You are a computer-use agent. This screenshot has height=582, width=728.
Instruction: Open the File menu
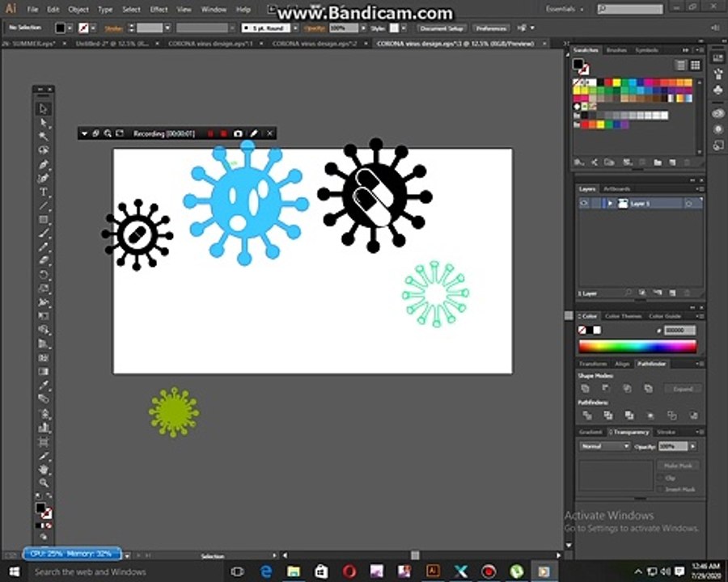pyautogui.click(x=32, y=9)
